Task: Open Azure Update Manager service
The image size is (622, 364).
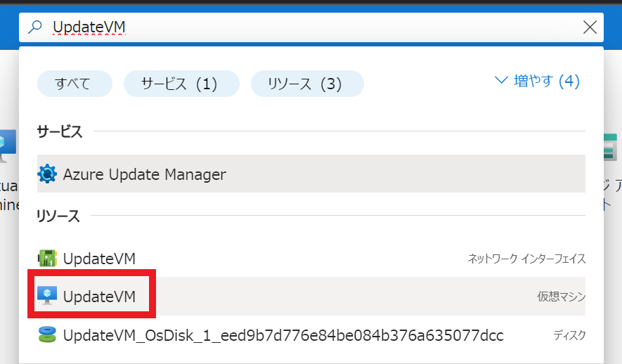Action: pos(311,174)
